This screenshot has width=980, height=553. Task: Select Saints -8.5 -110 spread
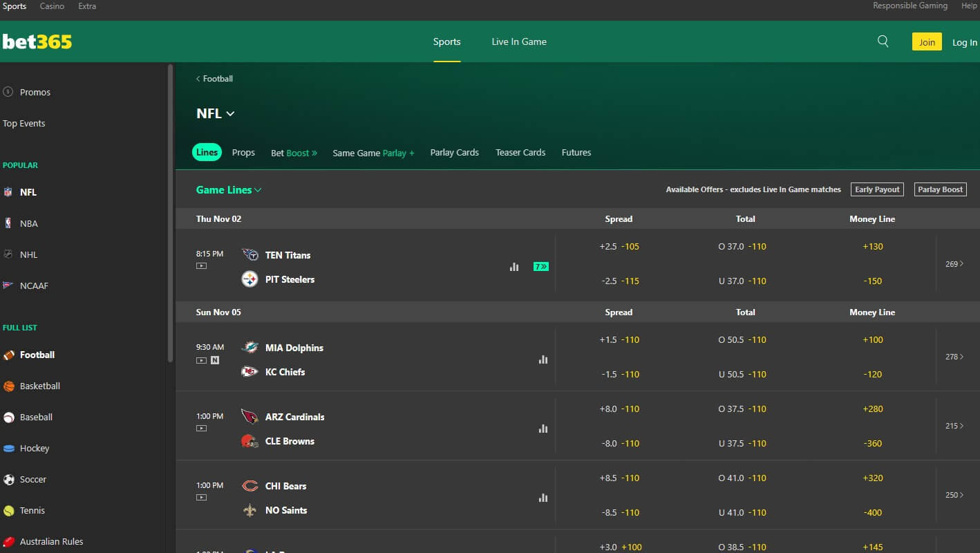(x=619, y=512)
